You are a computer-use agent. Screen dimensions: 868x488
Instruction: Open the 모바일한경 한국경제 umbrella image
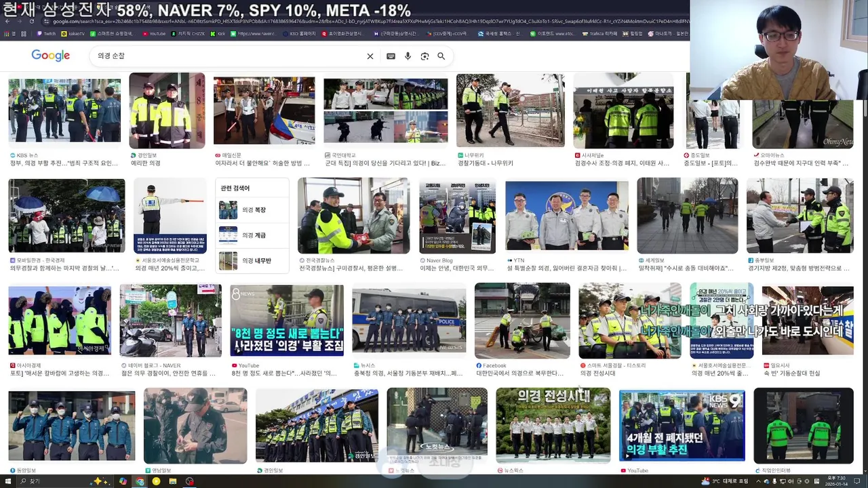click(x=66, y=216)
